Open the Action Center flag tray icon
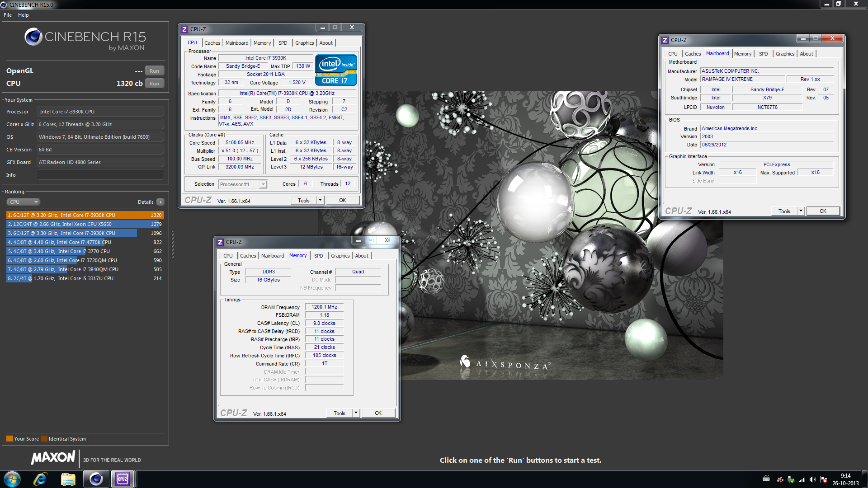This screenshot has width=868, height=488. pyautogui.click(x=824, y=479)
